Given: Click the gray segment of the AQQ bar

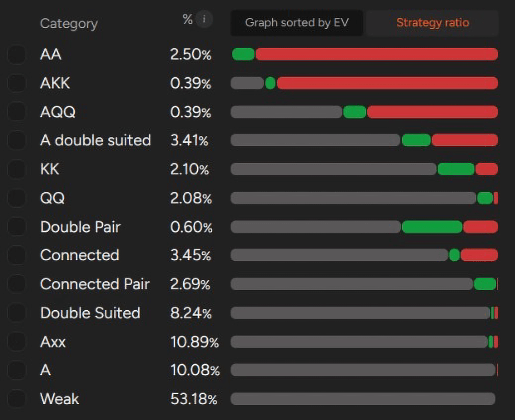Looking at the screenshot, I should [286, 112].
